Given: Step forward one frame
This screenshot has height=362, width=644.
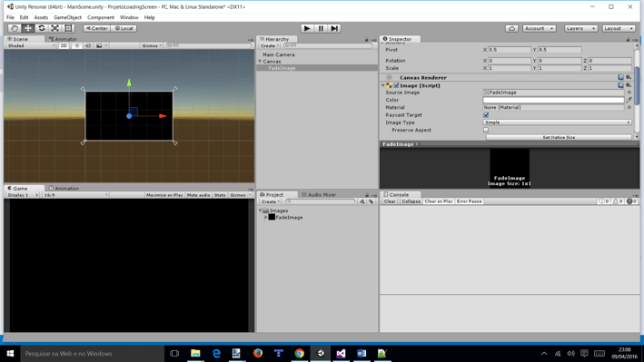Looking at the screenshot, I should coord(334,28).
